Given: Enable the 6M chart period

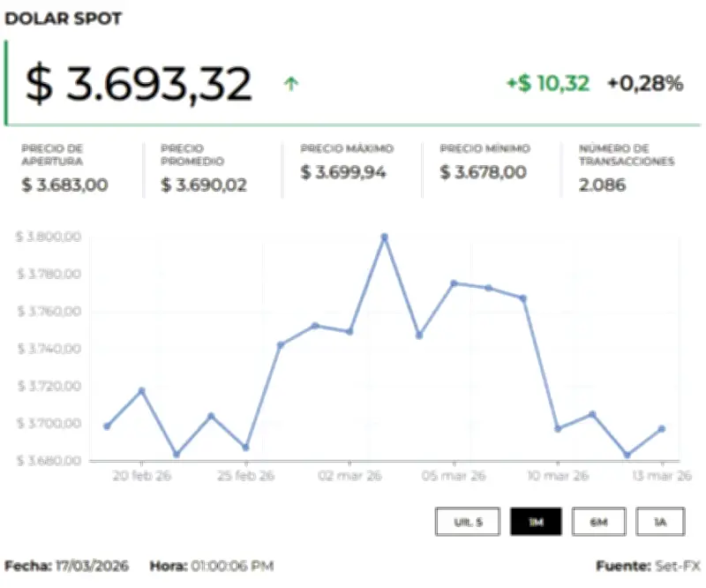Looking at the screenshot, I should [599, 522].
